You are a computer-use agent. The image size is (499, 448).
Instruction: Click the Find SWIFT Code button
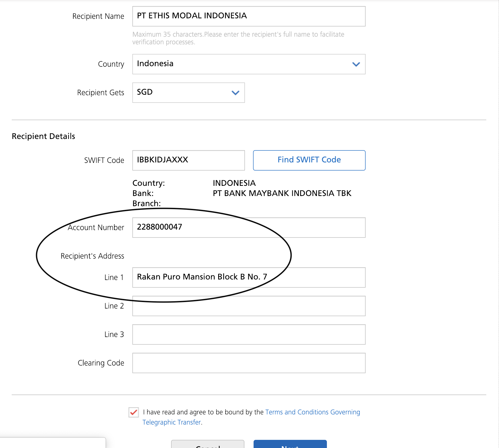[309, 160]
